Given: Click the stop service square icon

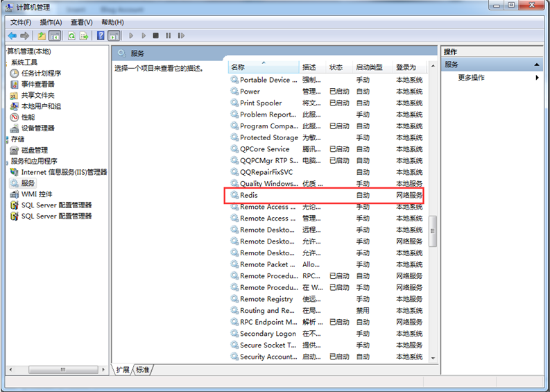Looking at the screenshot, I should (156, 35).
